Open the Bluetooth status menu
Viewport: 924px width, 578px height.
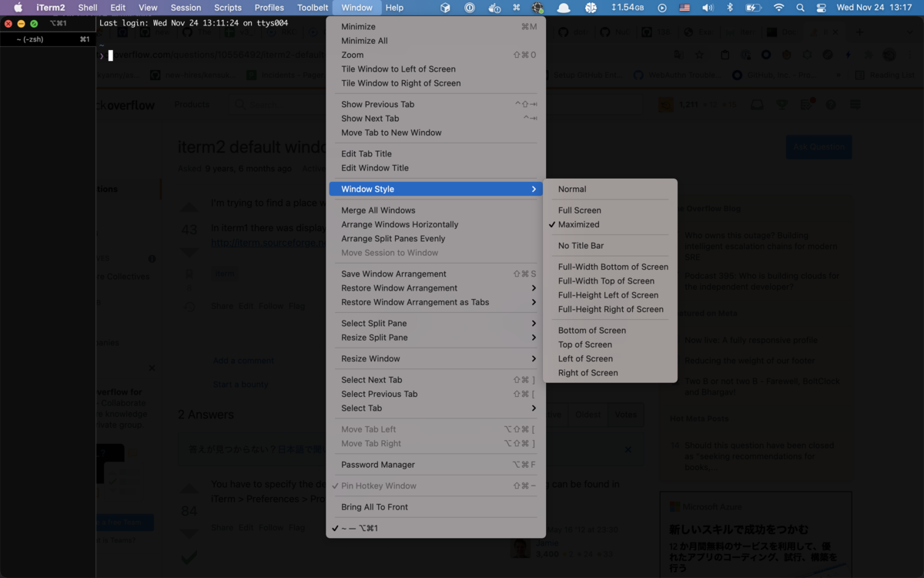tap(730, 8)
